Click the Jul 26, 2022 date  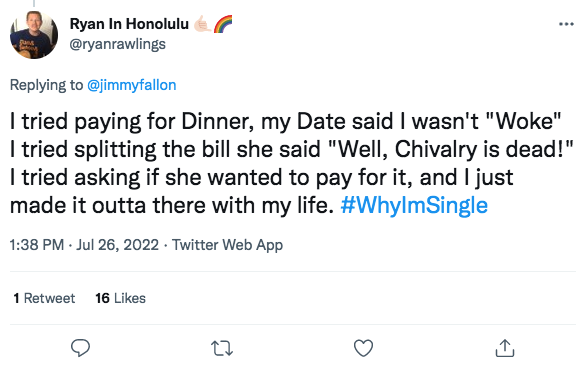tap(118, 245)
